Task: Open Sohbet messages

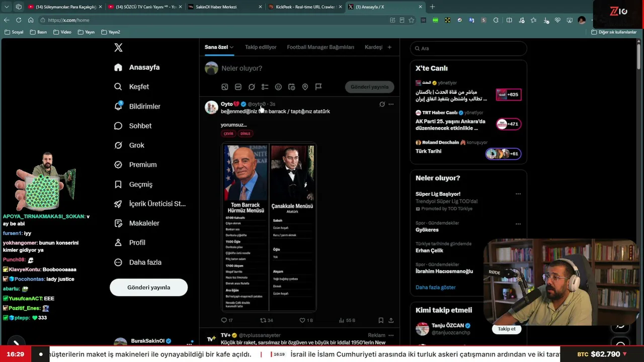Action: (133, 126)
